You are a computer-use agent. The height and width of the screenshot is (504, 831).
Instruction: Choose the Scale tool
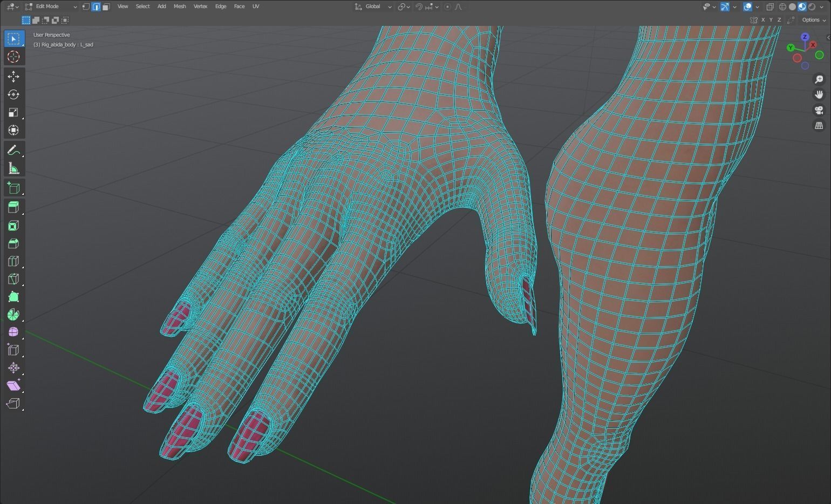13,112
